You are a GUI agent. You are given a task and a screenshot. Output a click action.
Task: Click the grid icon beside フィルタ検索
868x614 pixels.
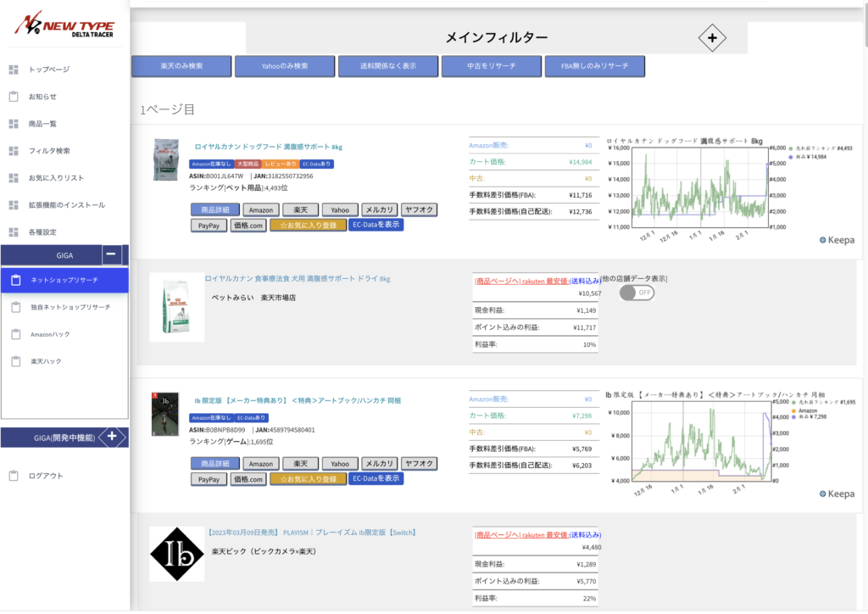14,151
